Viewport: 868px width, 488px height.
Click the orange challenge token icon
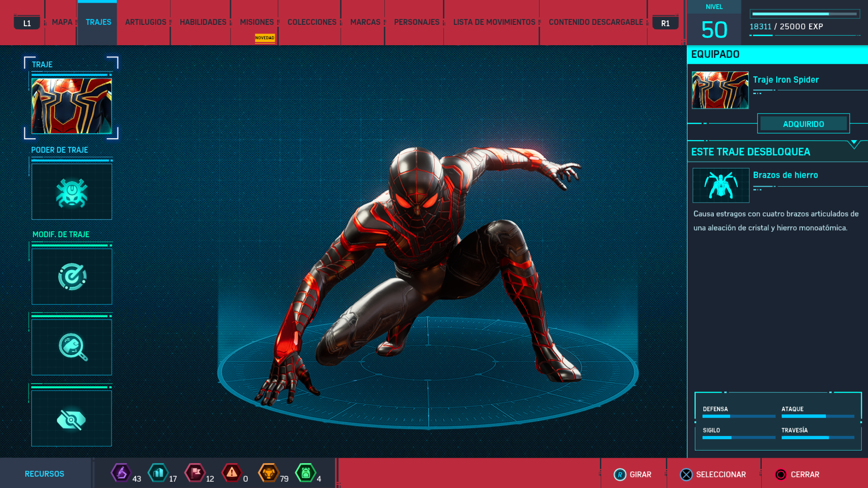point(269,473)
